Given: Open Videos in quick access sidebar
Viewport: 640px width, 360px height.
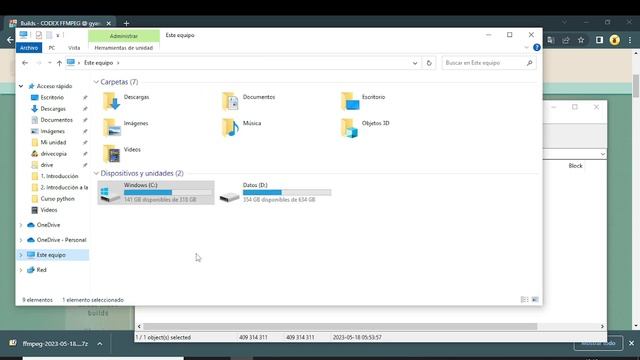Looking at the screenshot, I should tap(49, 210).
